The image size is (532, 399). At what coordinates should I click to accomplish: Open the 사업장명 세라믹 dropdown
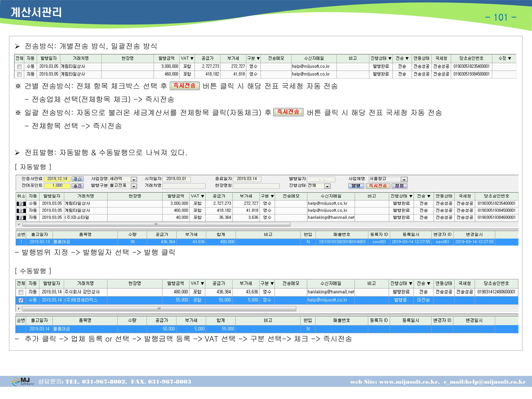[x=134, y=180]
